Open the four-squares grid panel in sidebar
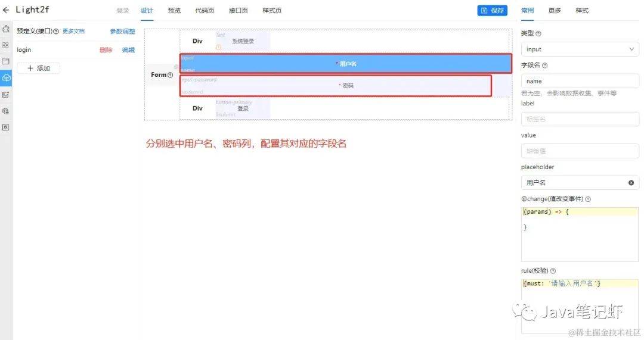 pos(6,45)
